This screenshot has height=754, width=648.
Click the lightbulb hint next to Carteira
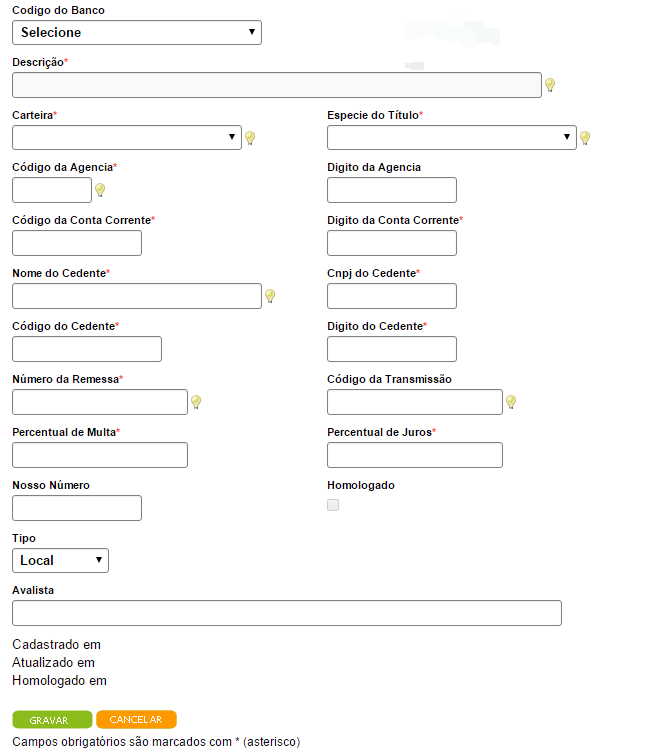point(250,138)
